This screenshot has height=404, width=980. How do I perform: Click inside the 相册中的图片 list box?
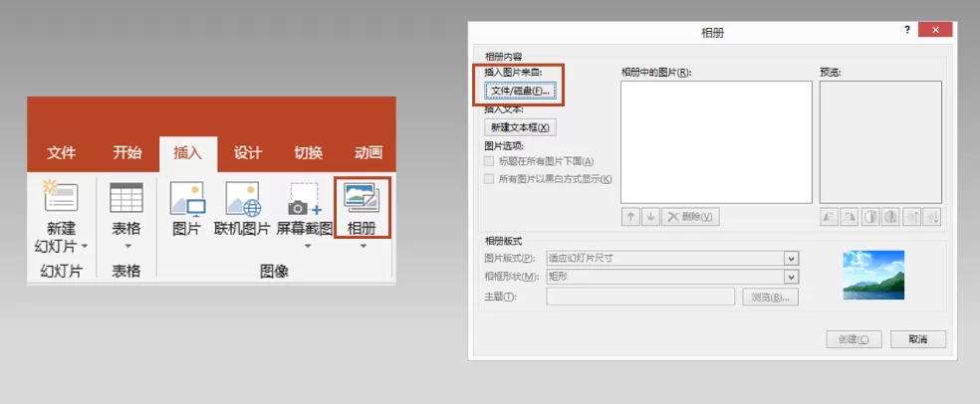click(716, 142)
